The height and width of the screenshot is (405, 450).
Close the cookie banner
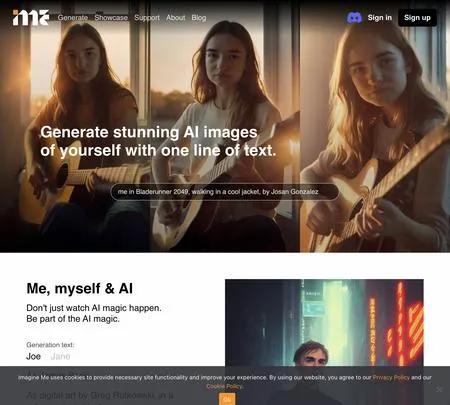pyautogui.click(x=439, y=389)
